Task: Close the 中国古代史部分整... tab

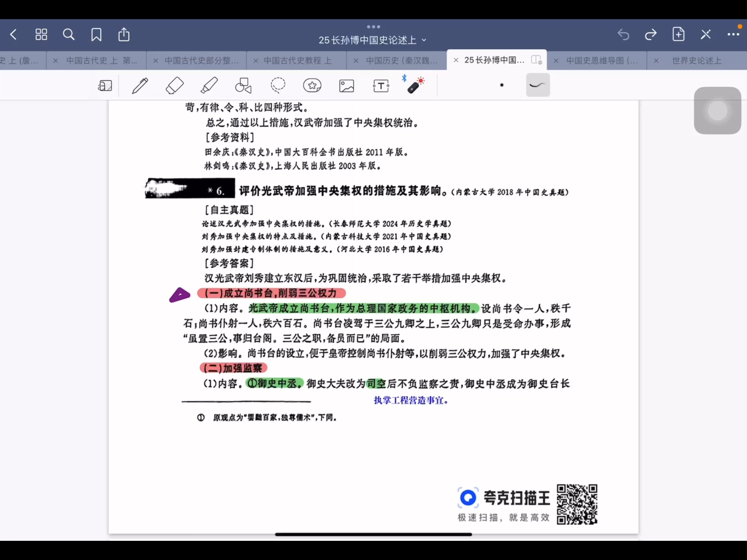Action: coord(156,61)
